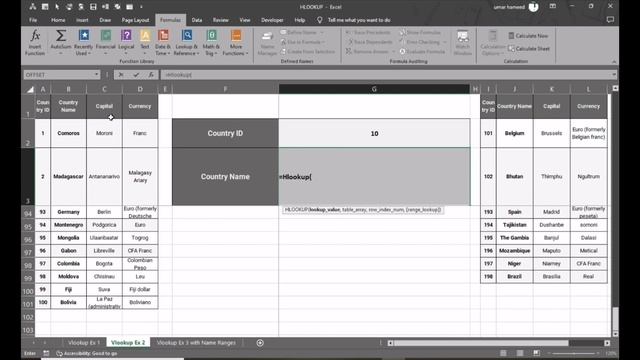Open the Data tab
The height and width of the screenshot is (360, 640).
click(x=197, y=20)
